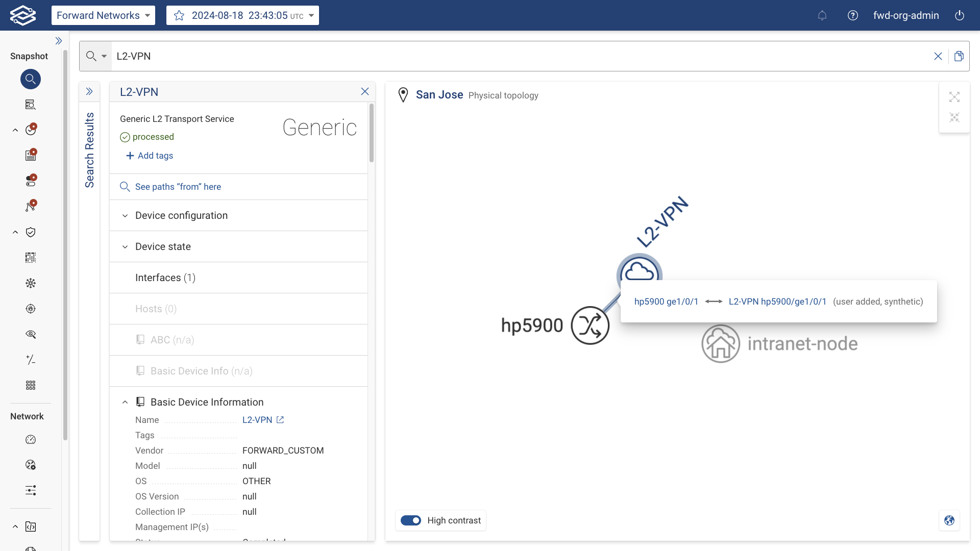Click the copy search icon in search bar
This screenshot has width=980, height=551.
point(959,56)
